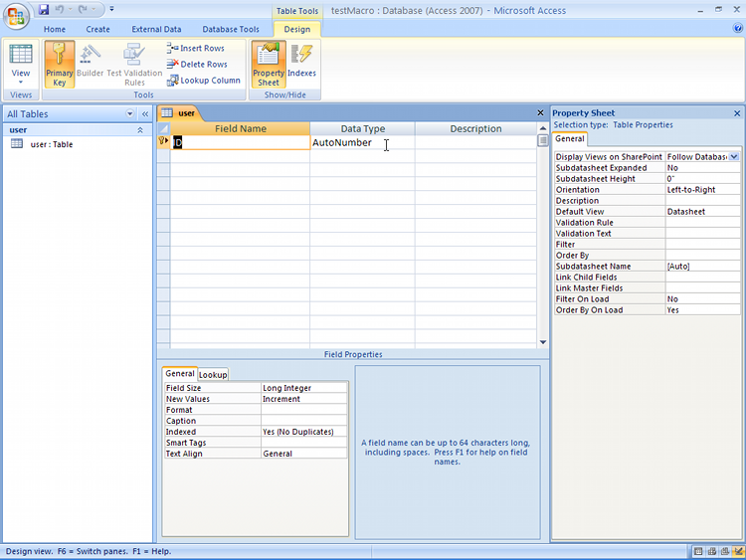Click Delete Rows in the ribbon
Image resolution: width=746 pixels, height=560 pixels.
197,65
